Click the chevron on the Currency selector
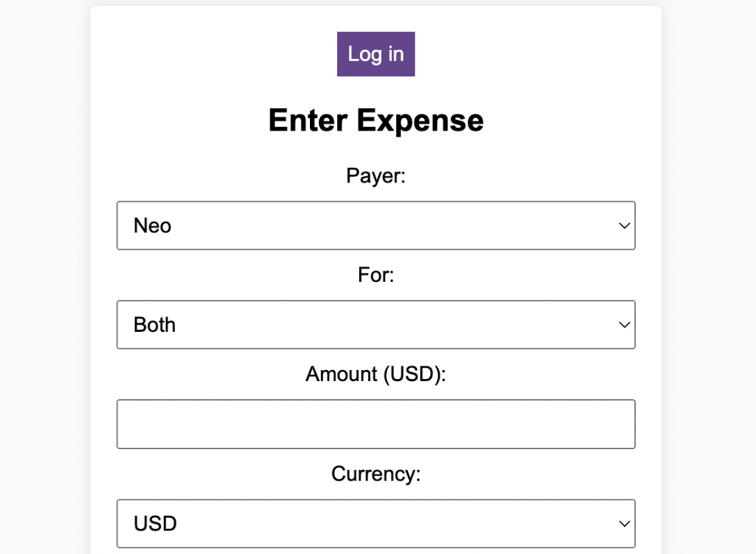 [x=623, y=523]
